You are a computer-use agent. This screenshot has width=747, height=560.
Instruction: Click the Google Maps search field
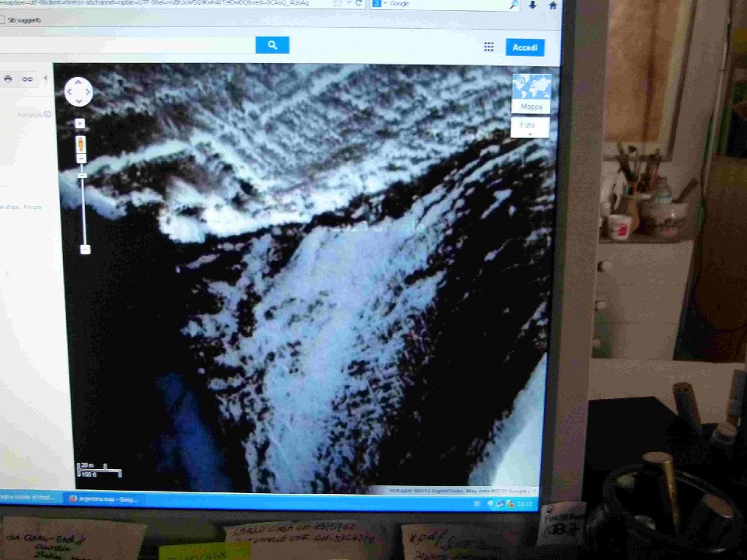tap(128, 45)
